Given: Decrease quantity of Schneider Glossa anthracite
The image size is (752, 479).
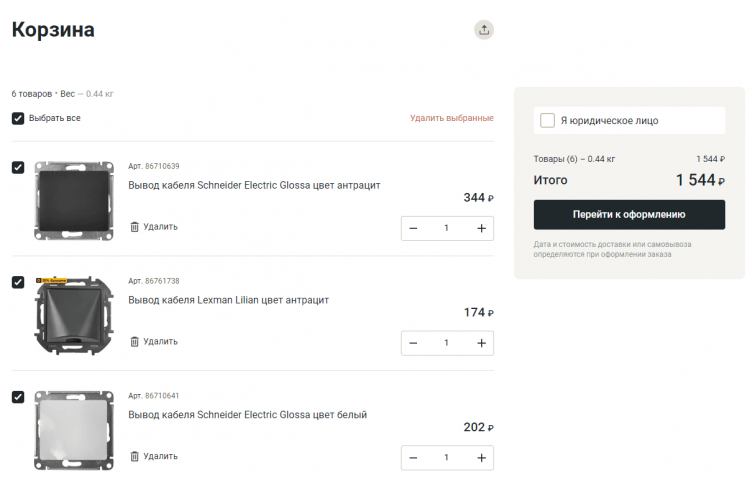Looking at the screenshot, I should pos(413,229).
